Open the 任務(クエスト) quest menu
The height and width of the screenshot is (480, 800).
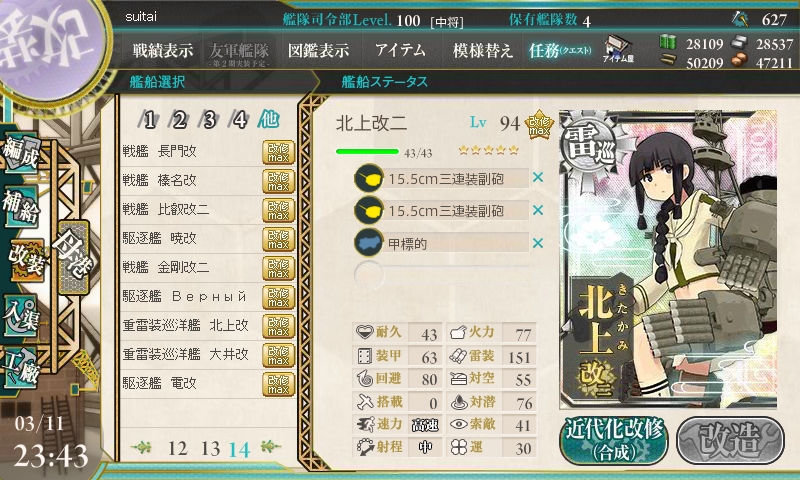pyautogui.click(x=560, y=50)
